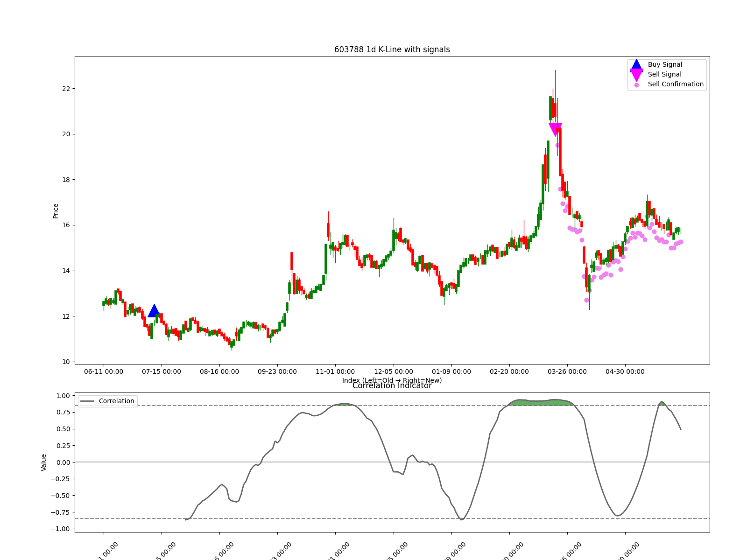Click the title '603788 1d K-Line with signals'

392,49
